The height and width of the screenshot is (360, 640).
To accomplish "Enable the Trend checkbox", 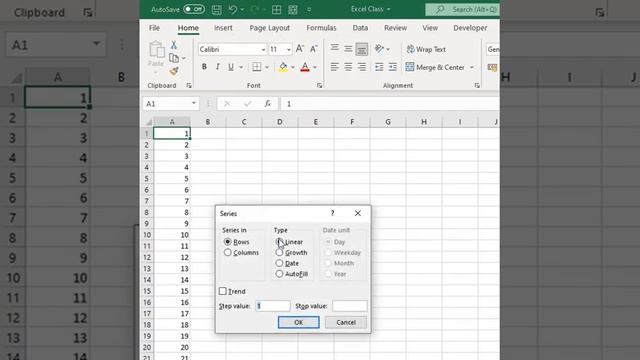I will pos(223,291).
